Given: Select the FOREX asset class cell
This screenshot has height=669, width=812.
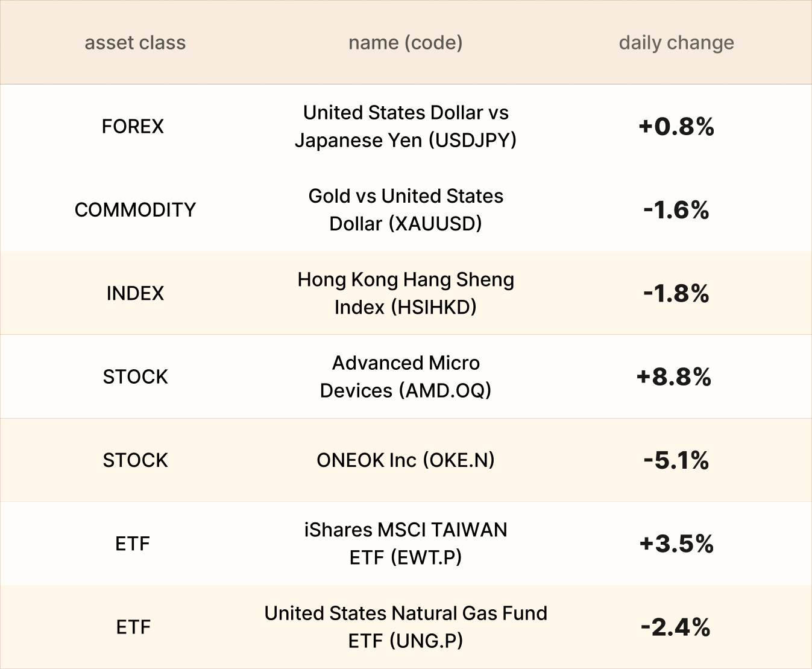Looking at the screenshot, I should [x=133, y=127].
